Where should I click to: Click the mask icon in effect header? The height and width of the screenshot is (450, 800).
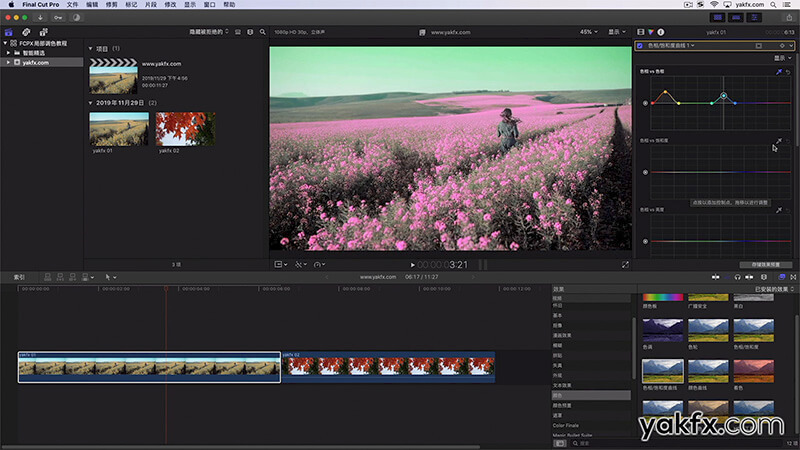pos(759,46)
